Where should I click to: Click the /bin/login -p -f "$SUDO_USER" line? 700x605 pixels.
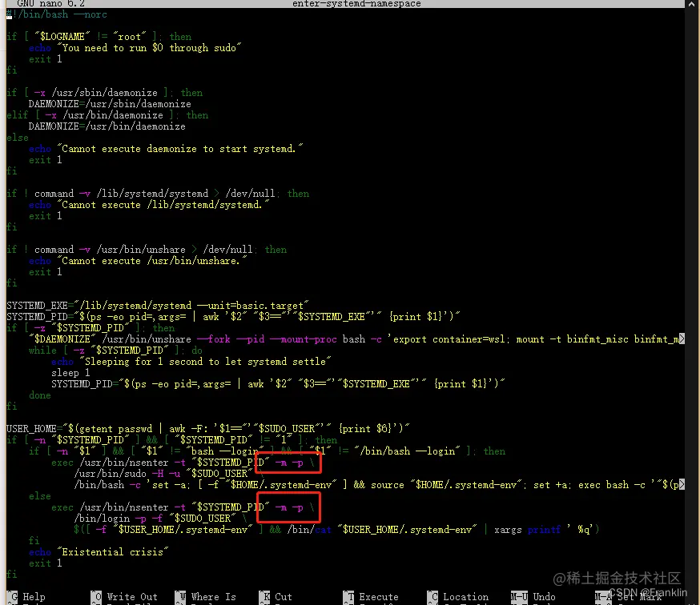point(161,519)
